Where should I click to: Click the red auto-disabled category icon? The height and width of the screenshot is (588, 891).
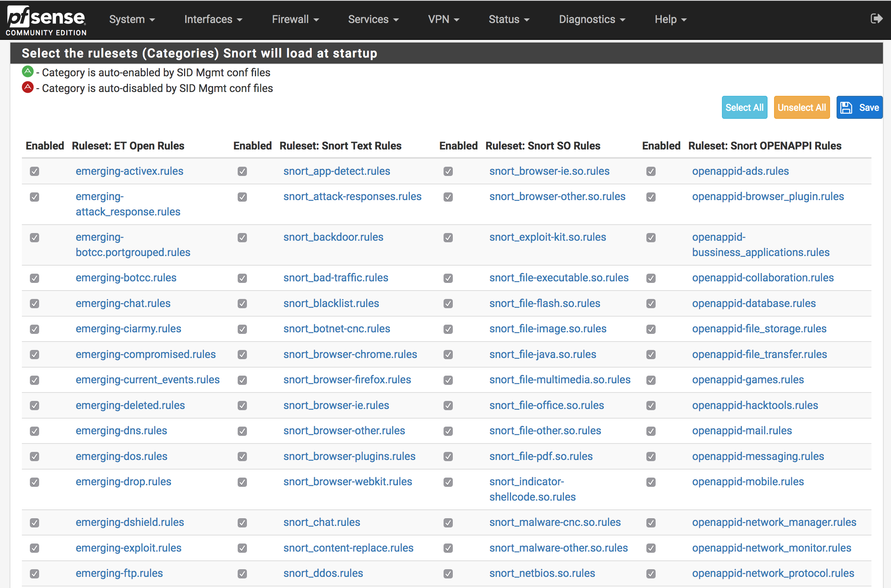[x=28, y=87]
